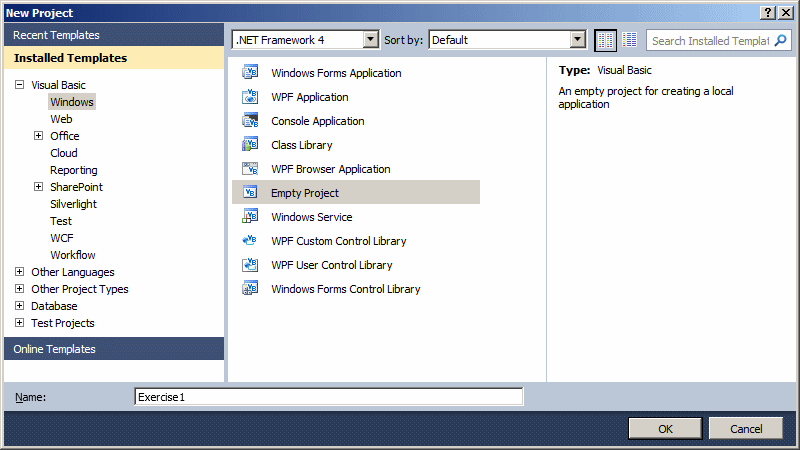Expand the Other Languages node

point(19,271)
